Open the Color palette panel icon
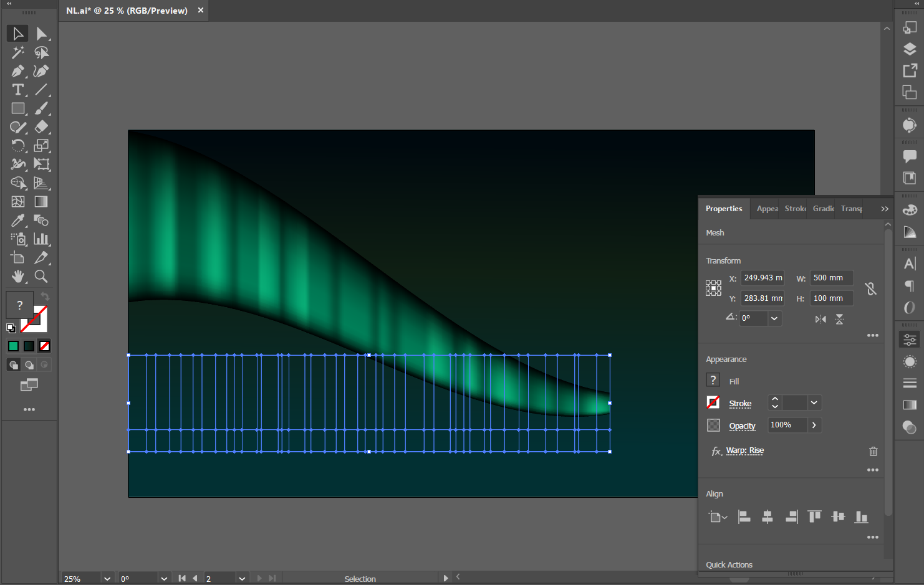 point(910,210)
